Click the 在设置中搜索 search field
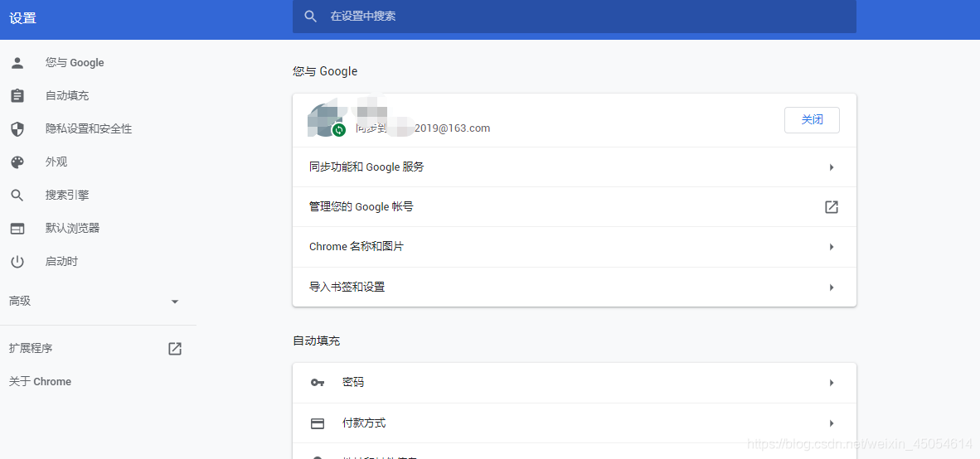Screen dimensions: 980x459 tap(575, 17)
